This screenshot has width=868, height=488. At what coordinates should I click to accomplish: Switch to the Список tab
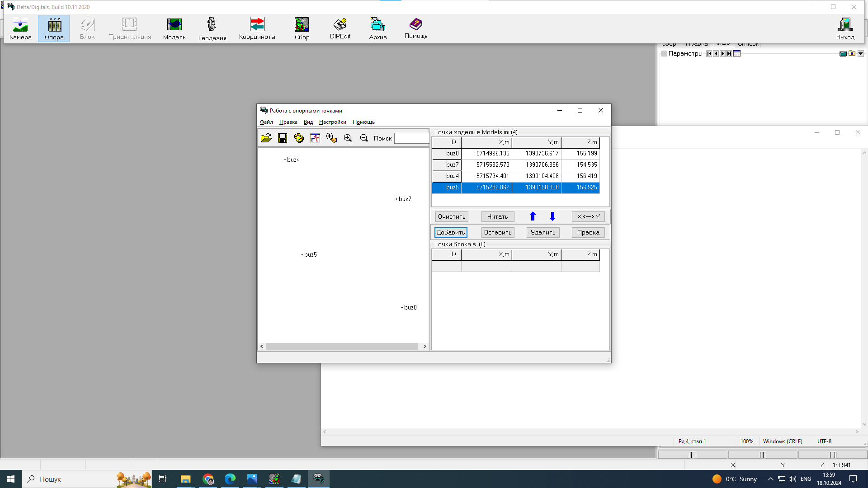748,44
